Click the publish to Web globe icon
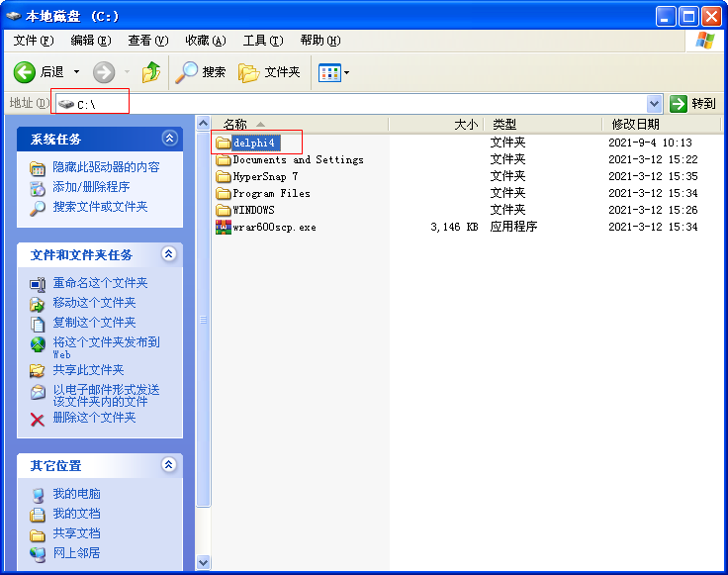 pyautogui.click(x=38, y=344)
